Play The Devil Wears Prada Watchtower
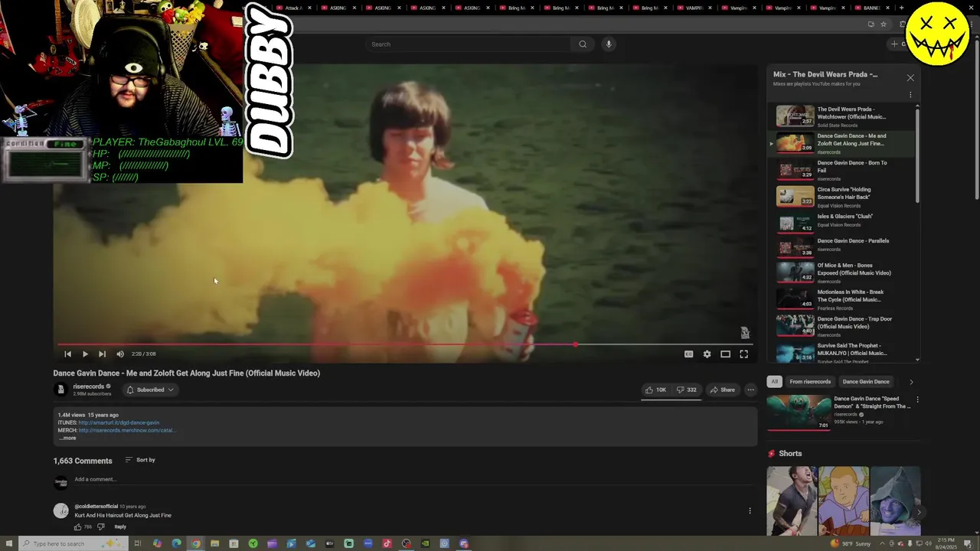The height and width of the screenshot is (551, 980). coord(842,116)
